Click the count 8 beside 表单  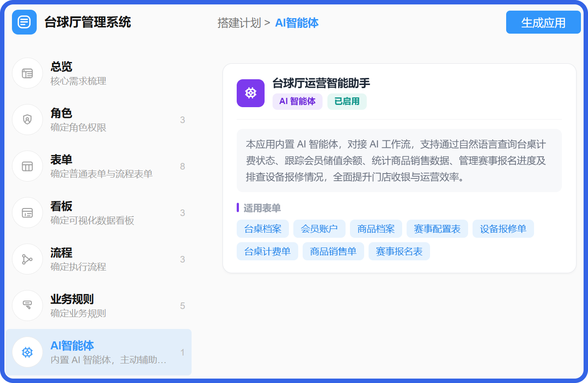click(x=183, y=166)
